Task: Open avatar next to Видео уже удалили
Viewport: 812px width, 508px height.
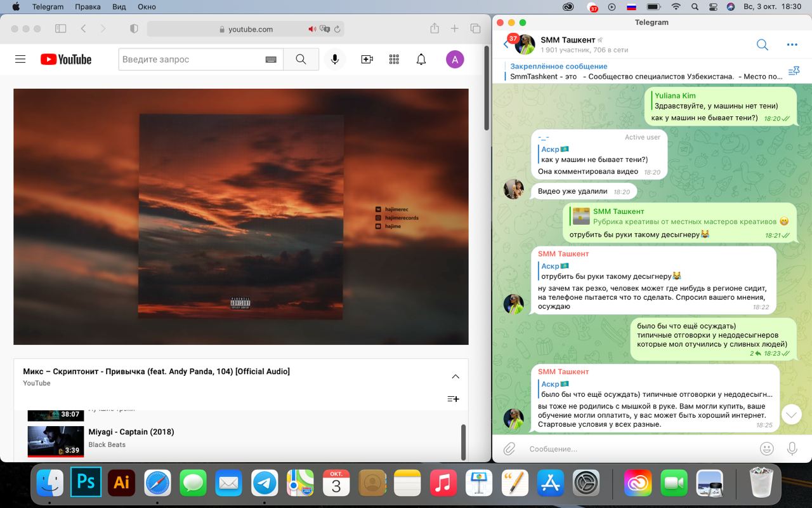Action: pos(513,189)
